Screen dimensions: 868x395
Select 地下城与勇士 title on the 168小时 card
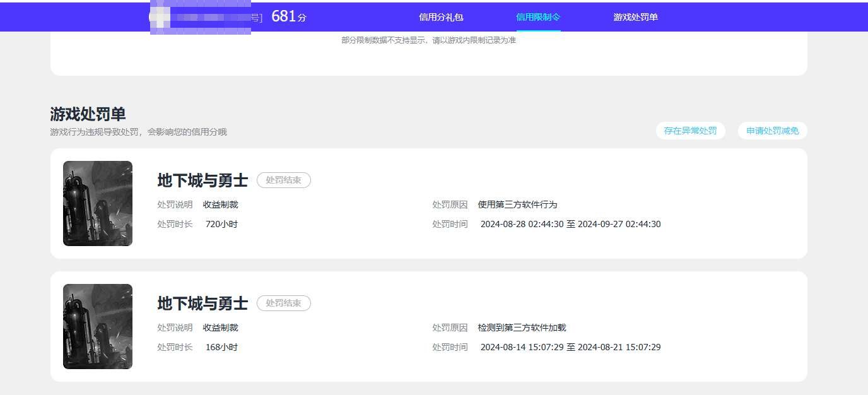coord(202,304)
